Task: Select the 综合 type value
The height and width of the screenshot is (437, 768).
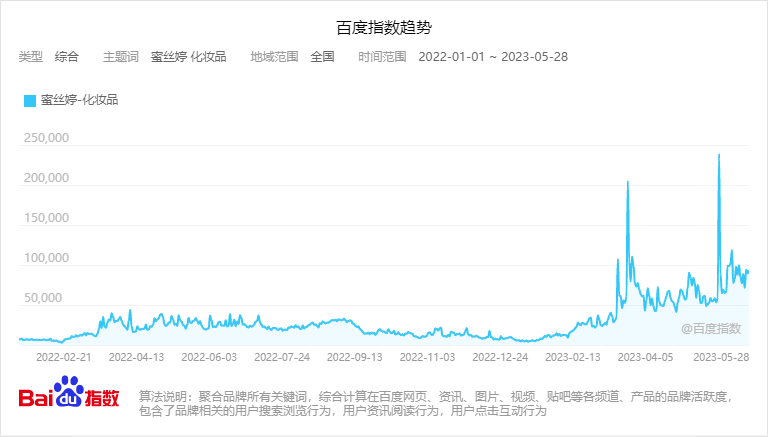Action: point(67,57)
